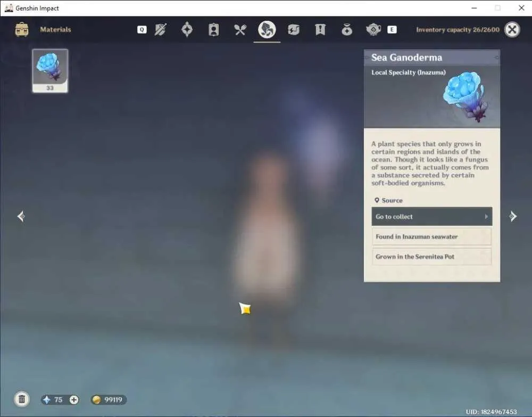Click the Sea Ganoderma title text
The image size is (532, 417).
(x=406, y=58)
